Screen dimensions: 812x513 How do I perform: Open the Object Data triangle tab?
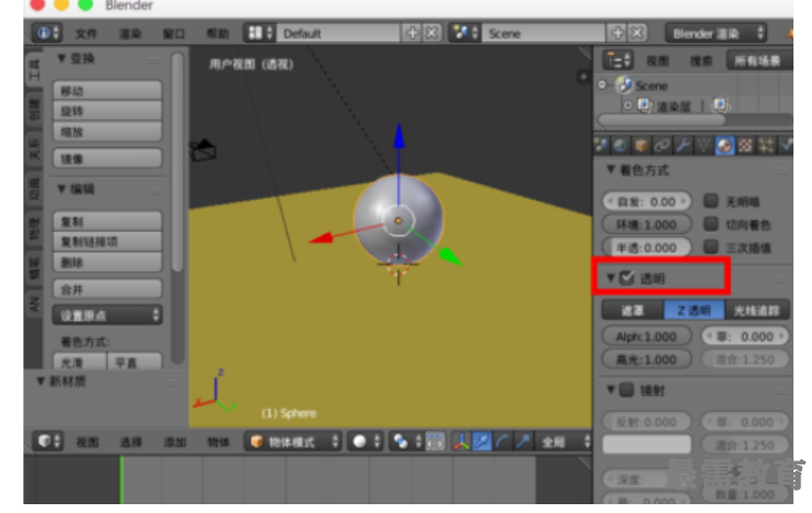703,145
